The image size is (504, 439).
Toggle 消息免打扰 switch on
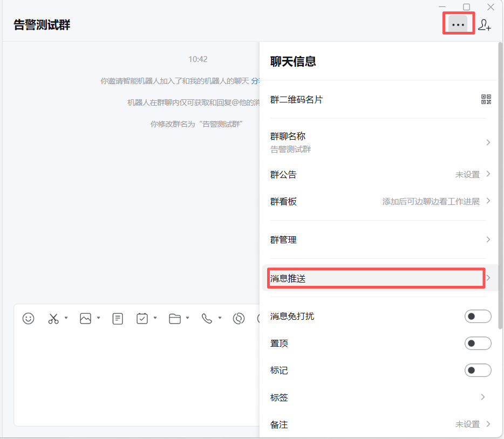pyautogui.click(x=478, y=317)
